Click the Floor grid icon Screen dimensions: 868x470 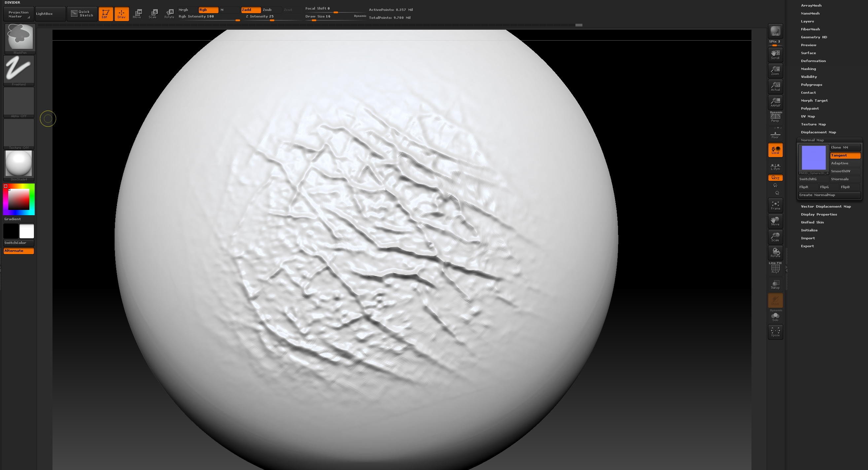775,134
